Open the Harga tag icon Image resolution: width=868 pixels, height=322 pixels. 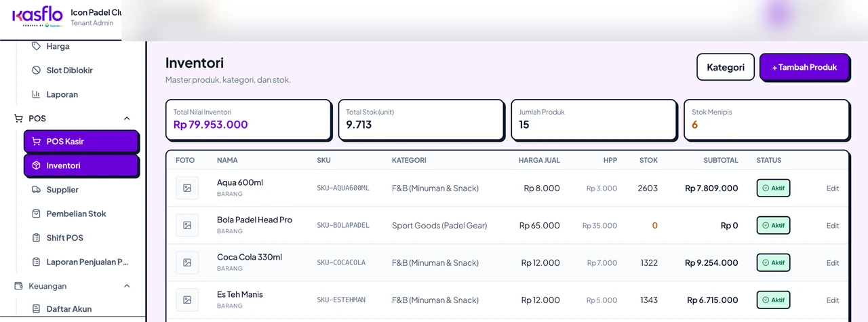click(36, 46)
